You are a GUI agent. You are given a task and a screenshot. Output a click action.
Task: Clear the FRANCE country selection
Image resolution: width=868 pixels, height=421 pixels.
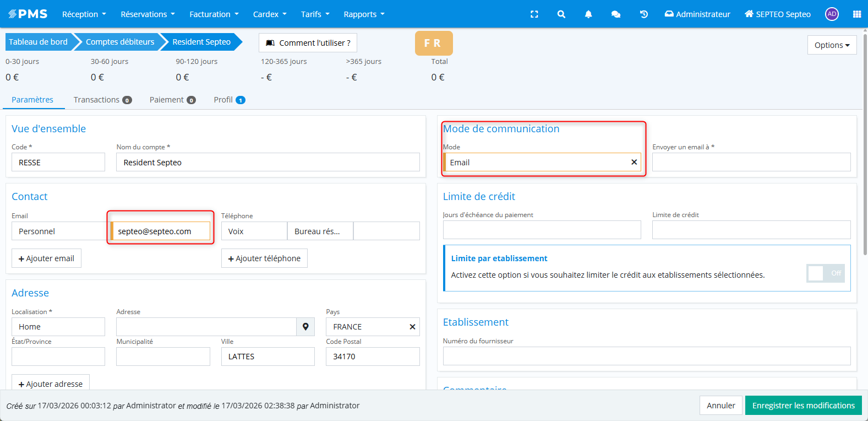point(412,327)
